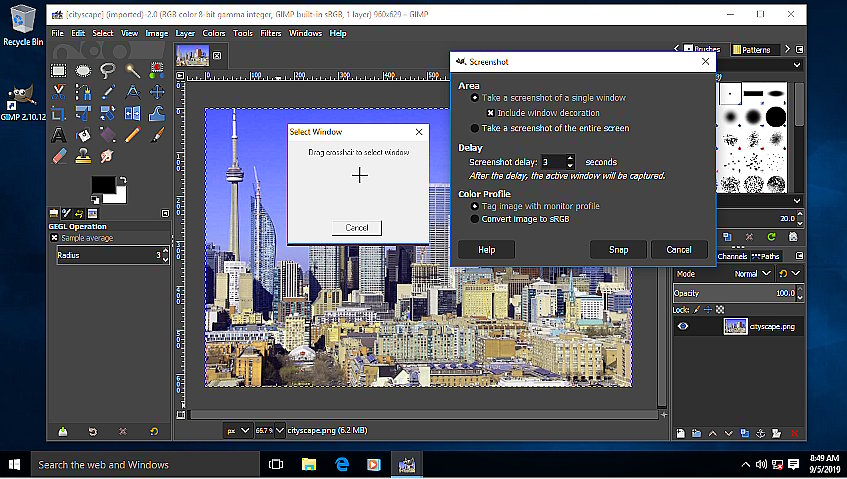Expand the zoom percentage dropdown

click(x=280, y=431)
